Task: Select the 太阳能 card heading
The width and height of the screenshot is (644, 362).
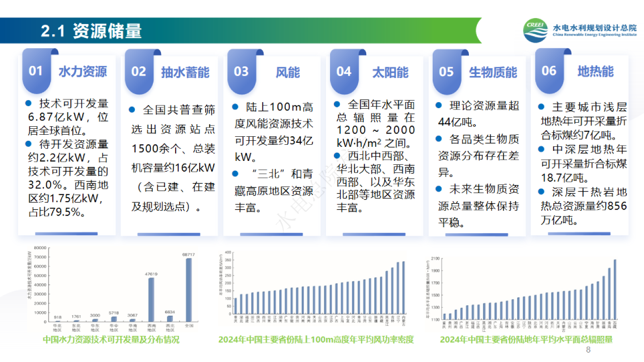Action: click(390, 72)
